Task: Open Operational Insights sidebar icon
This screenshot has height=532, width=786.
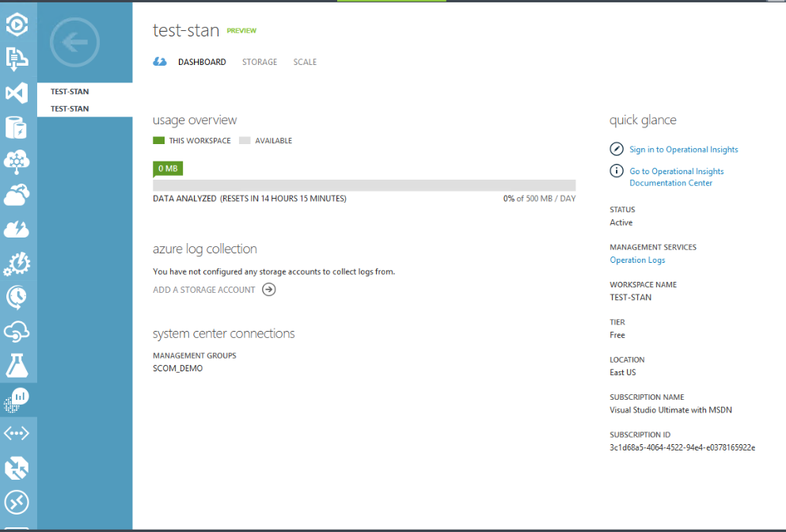Action: tap(17, 399)
